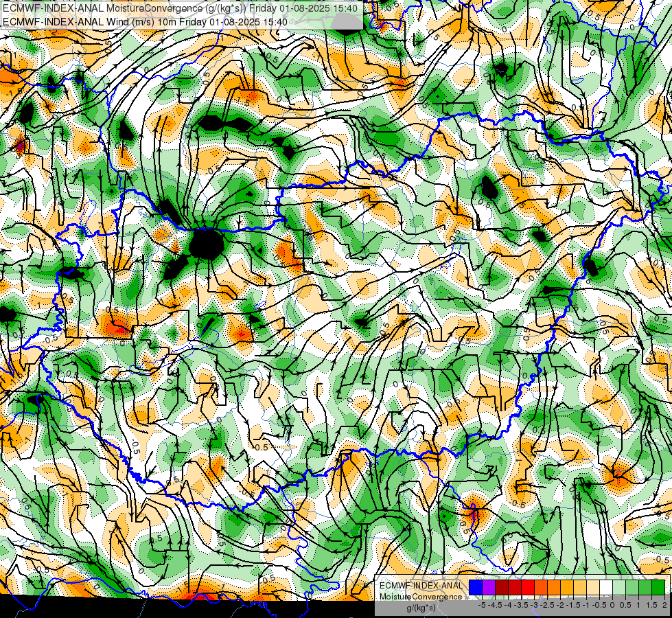
Task: Click the -5 tick label on the legend
Action: point(482,605)
